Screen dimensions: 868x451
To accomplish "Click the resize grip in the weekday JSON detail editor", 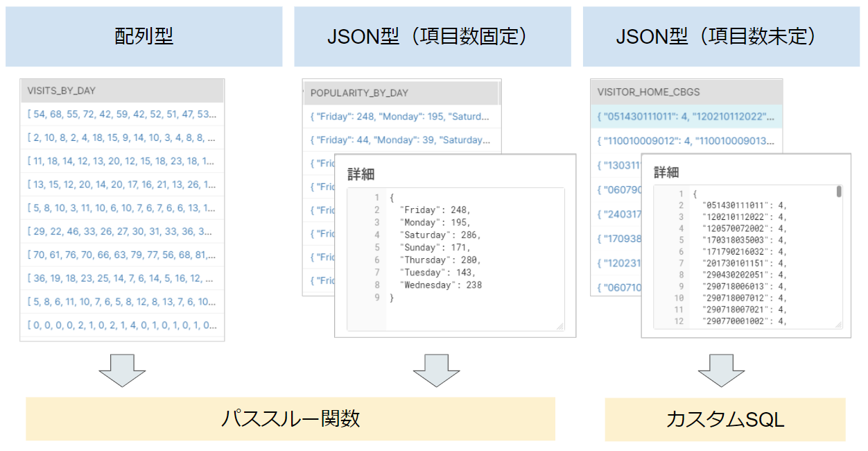I will [x=559, y=325].
